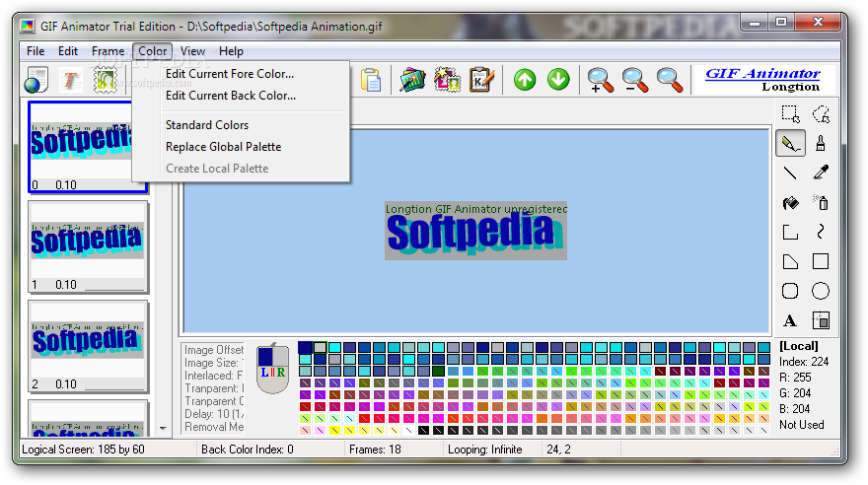Select the straight Line tool
Image resolution: width=868 pixels, height=485 pixels.
(x=790, y=173)
